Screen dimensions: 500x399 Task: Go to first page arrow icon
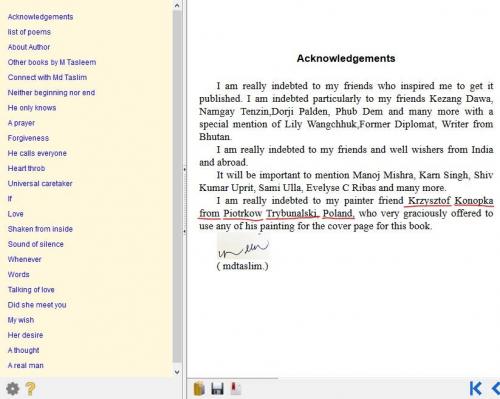point(475,388)
